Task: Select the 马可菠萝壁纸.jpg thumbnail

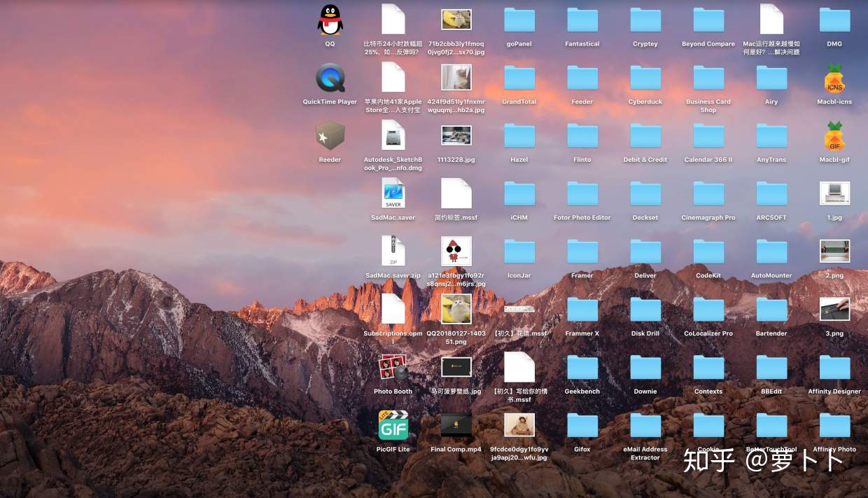Action: (456, 367)
